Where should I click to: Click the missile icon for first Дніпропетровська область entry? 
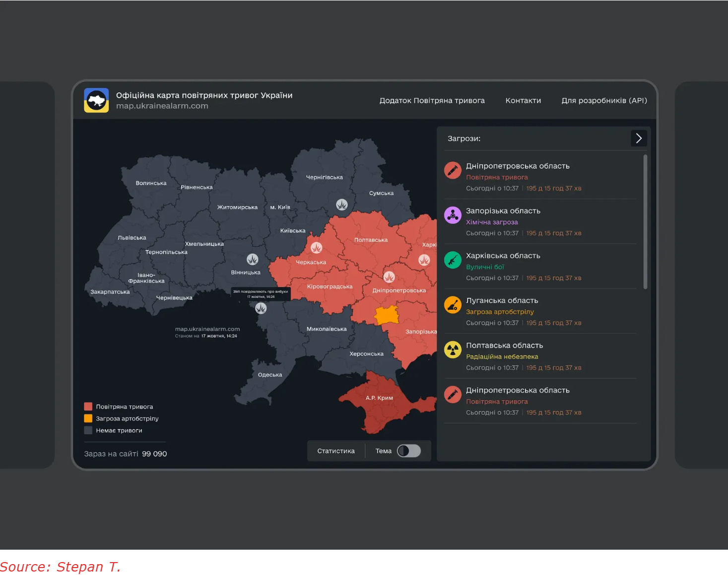pyautogui.click(x=453, y=170)
